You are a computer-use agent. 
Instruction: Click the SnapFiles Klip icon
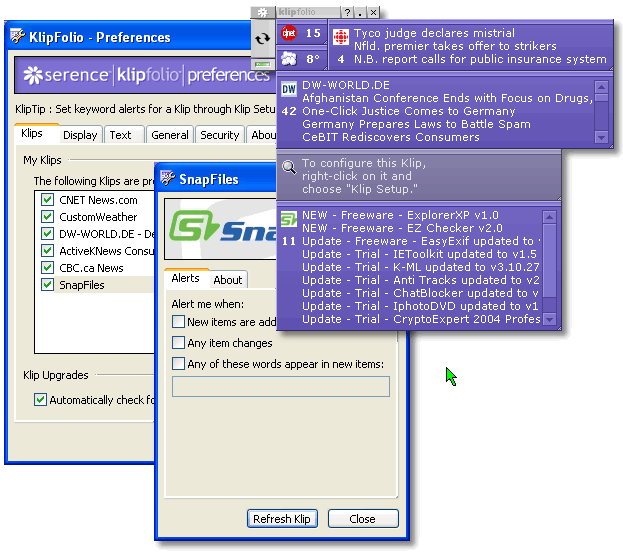(x=289, y=220)
